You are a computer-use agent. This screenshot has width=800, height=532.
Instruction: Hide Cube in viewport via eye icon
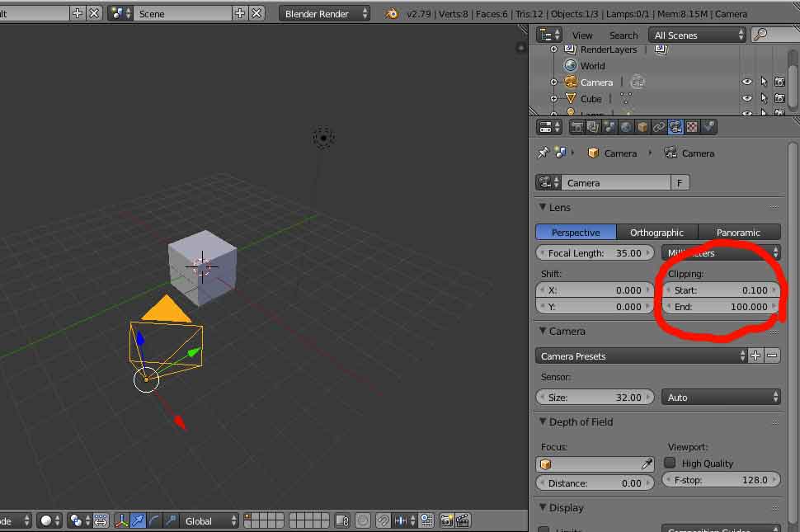point(747,98)
